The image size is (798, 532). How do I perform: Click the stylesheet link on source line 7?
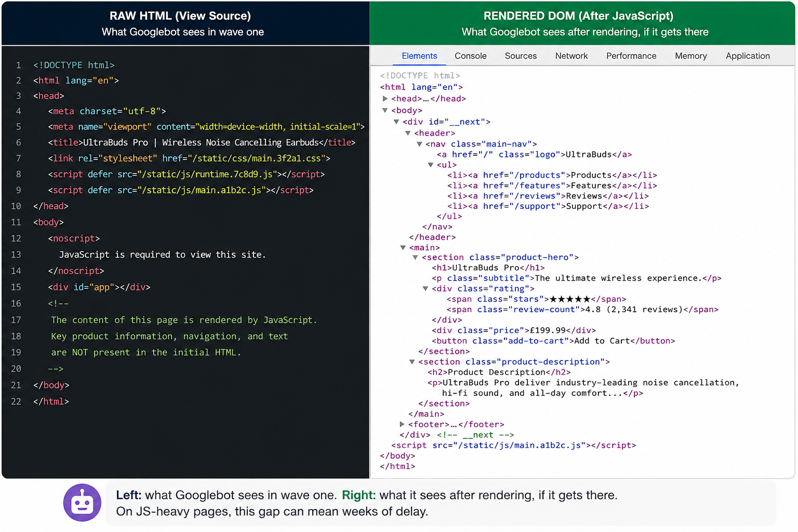click(189, 158)
